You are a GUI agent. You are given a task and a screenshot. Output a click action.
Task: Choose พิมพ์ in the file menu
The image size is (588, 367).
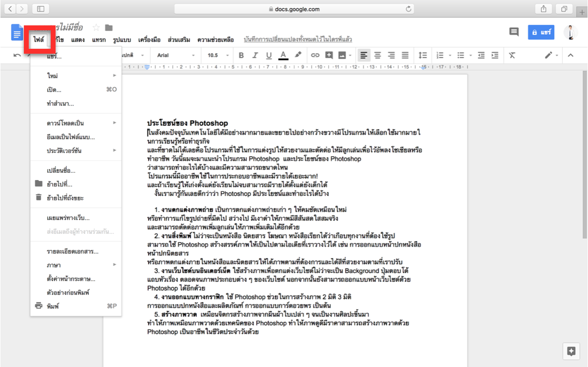click(76, 306)
